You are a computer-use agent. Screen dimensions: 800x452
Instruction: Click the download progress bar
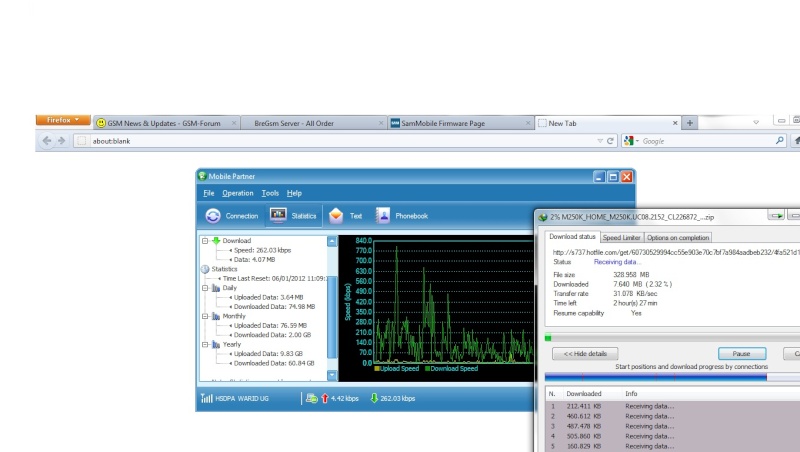pos(672,338)
